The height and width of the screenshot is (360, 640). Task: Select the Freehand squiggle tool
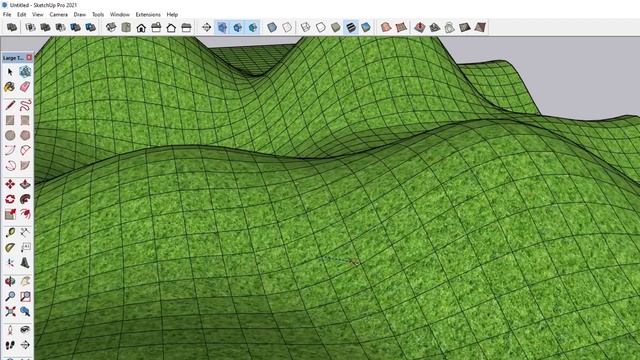[x=25, y=105]
